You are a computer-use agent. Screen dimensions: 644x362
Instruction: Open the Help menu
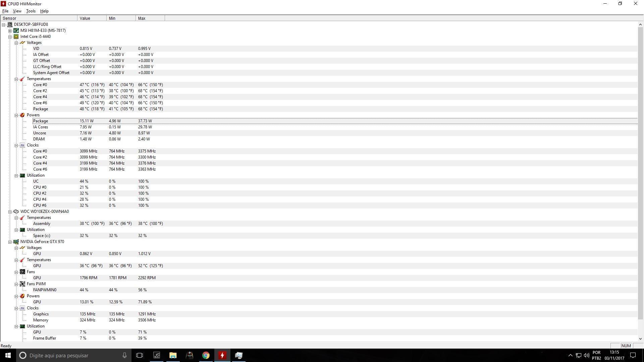click(44, 11)
